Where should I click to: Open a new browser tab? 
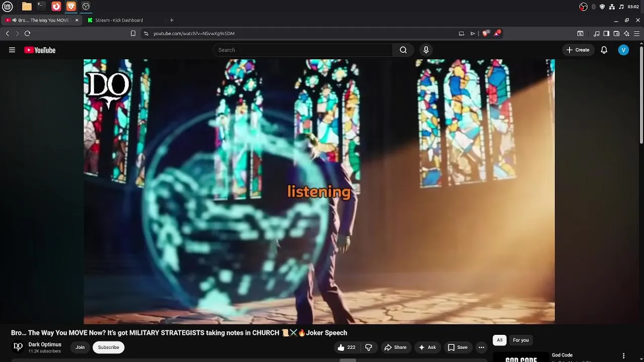click(172, 20)
